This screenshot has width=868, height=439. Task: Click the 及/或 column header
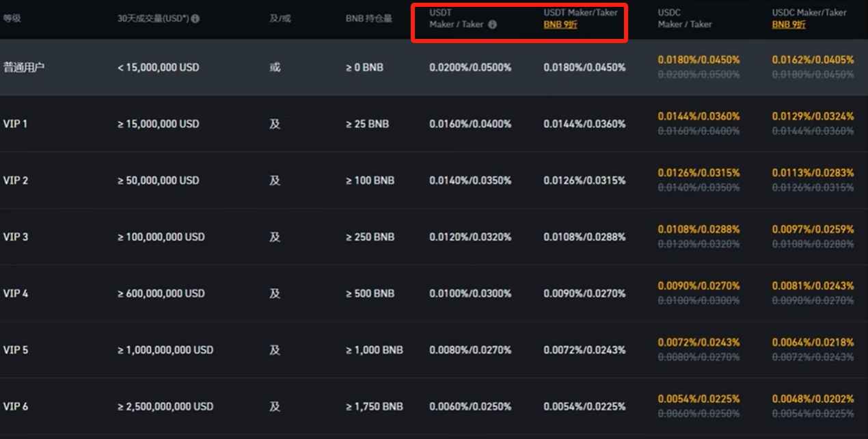pyautogui.click(x=280, y=18)
